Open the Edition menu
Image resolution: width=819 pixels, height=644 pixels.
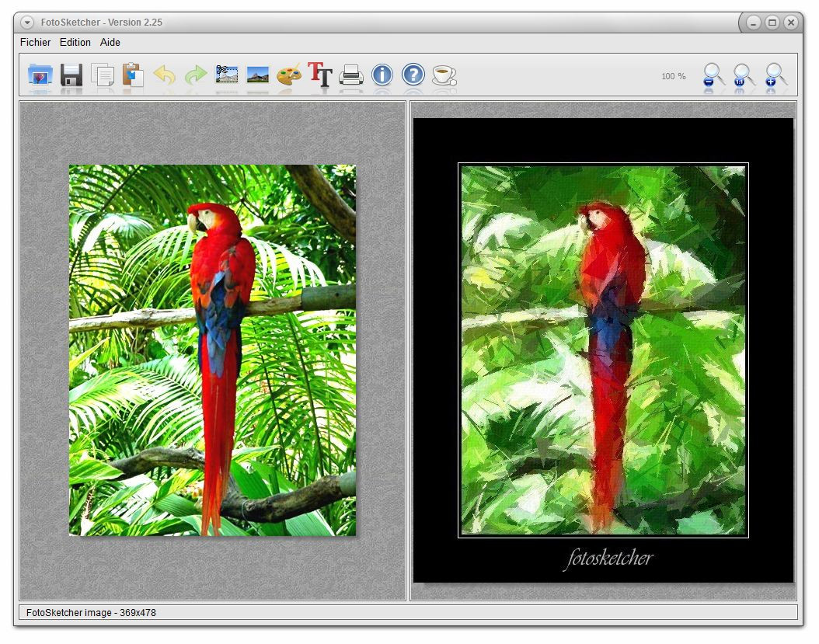75,42
